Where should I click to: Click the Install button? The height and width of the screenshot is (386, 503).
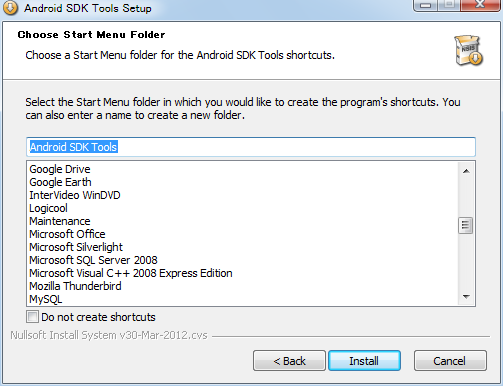[x=364, y=361]
